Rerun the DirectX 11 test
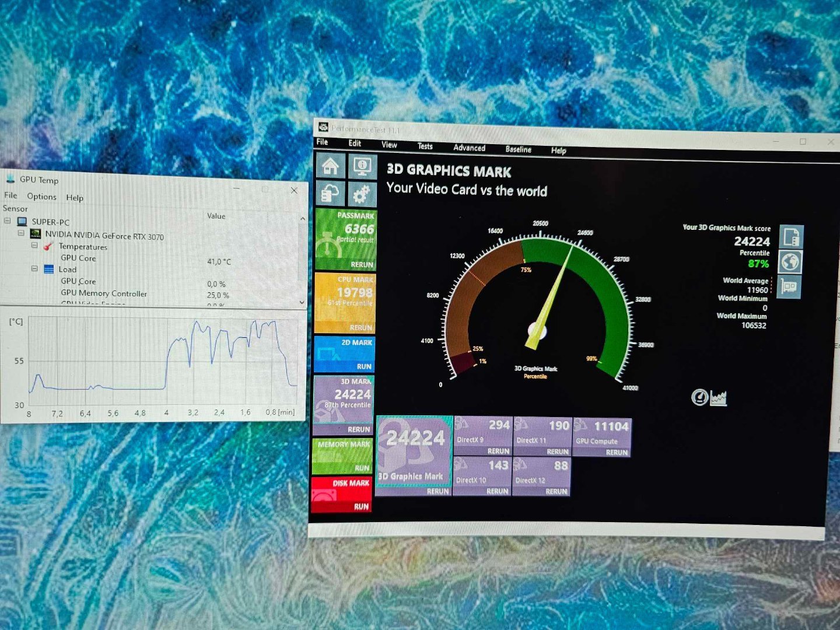The image size is (840, 630). pos(558,452)
